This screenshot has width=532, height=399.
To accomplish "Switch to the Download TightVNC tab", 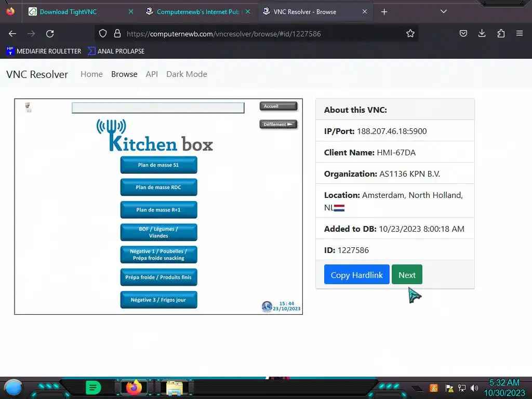I will tap(68, 12).
